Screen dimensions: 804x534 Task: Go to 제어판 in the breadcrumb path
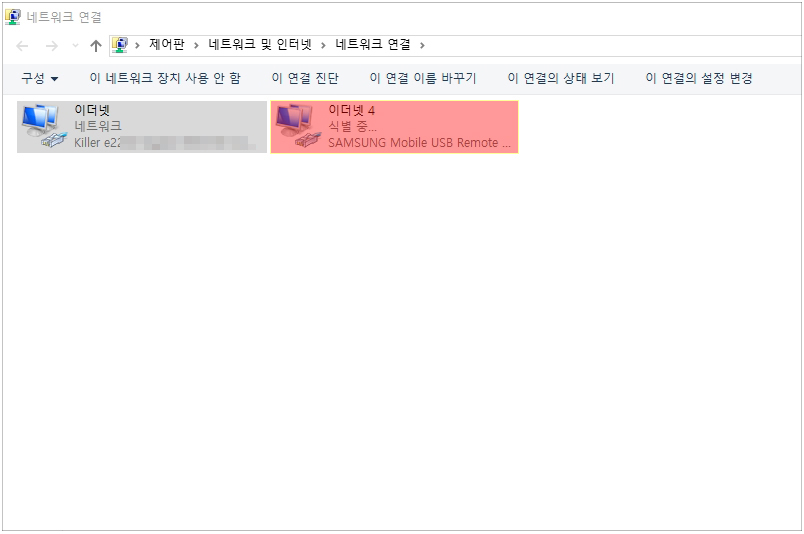167,45
